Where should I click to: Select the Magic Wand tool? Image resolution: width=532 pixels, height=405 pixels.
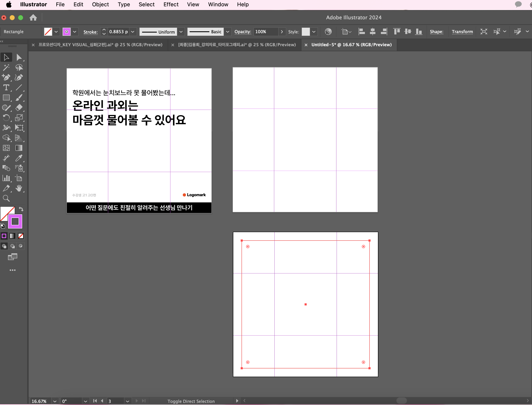click(6, 67)
